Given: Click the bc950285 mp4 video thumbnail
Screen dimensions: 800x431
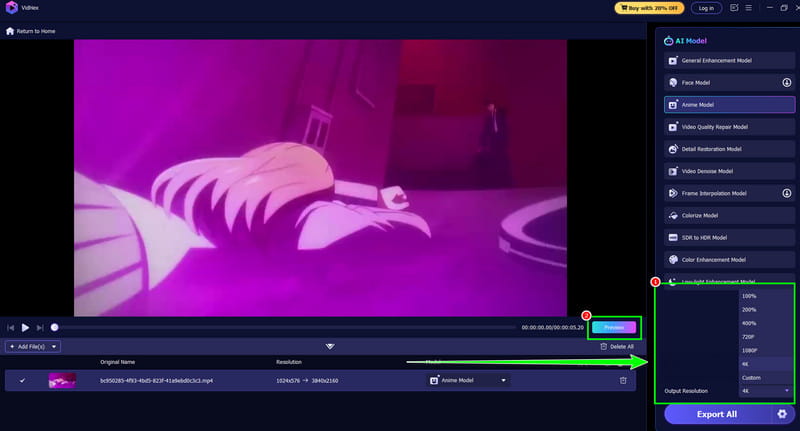Looking at the screenshot, I should coord(62,381).
